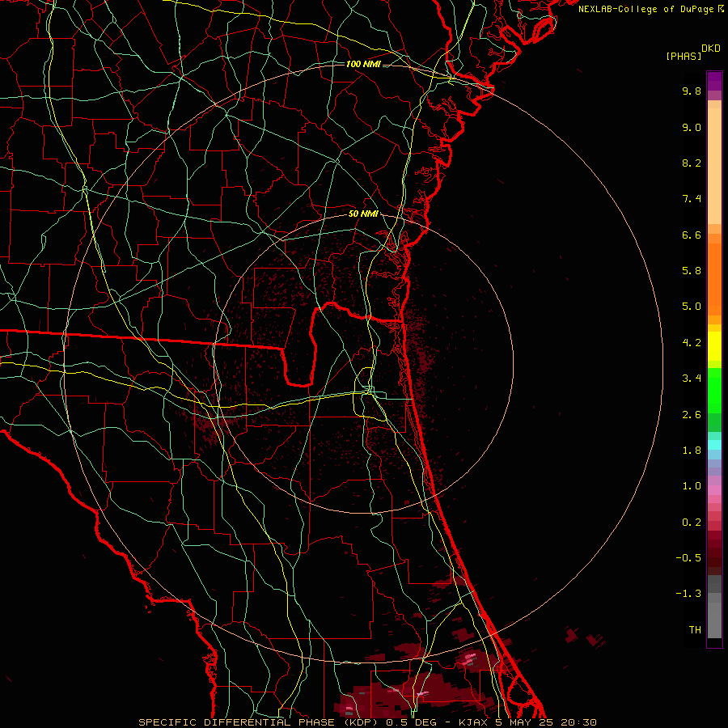Select the 1.8 legend value
Image resolution: width=728 pixels, height=728 pixels.
click(692, 451)
